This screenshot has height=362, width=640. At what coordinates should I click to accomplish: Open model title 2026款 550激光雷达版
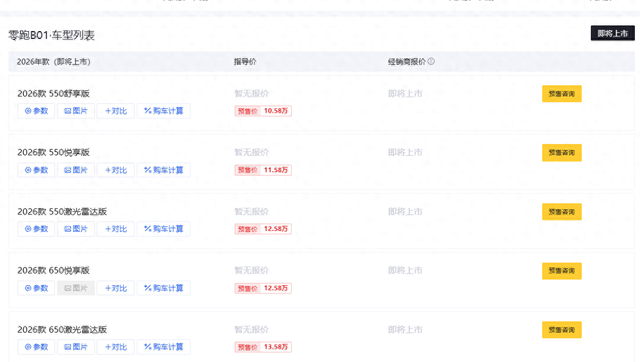tap(62, 211)
